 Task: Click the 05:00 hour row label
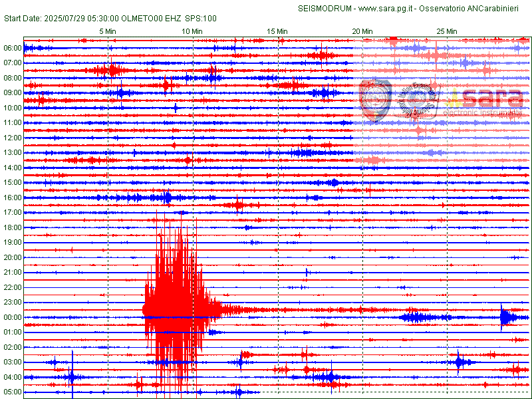[13, 392]
